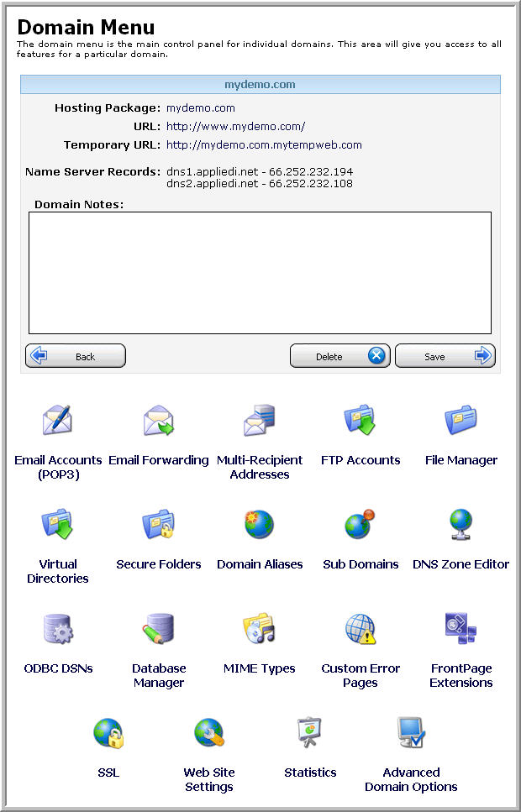Open the SSL globe padlock icon
This screenshot has width=521, height=812.
coord(108,733)
